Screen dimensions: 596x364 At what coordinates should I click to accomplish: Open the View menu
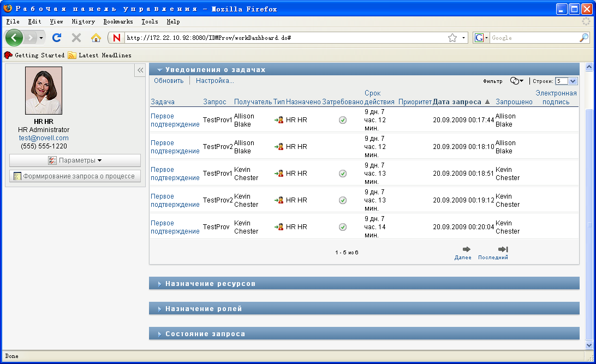click(x=57, y=22)
